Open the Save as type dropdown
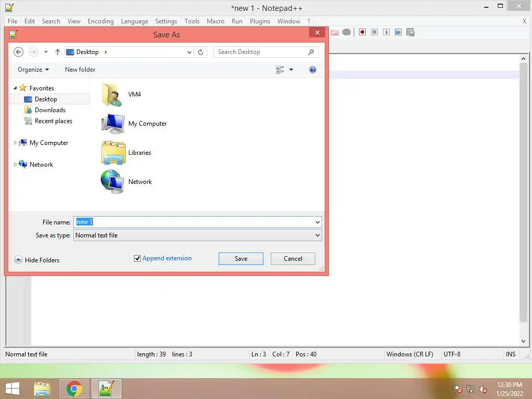Screen dimensions: 532x399 click(x=317, y=235)
